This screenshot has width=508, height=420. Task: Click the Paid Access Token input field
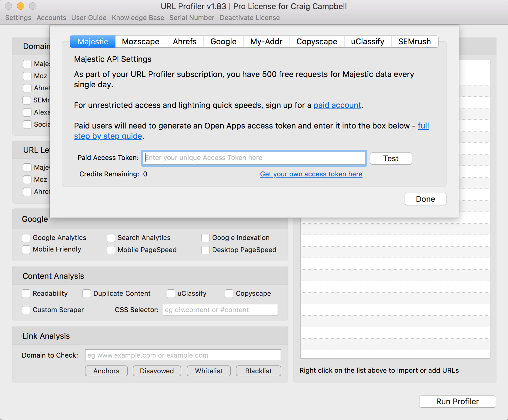[254, 158]
